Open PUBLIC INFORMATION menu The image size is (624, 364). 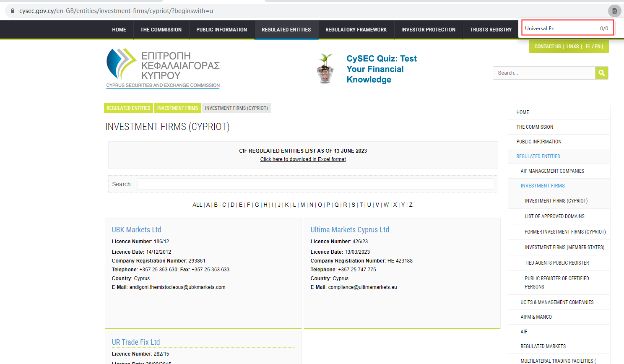click(x=221, y=30)
